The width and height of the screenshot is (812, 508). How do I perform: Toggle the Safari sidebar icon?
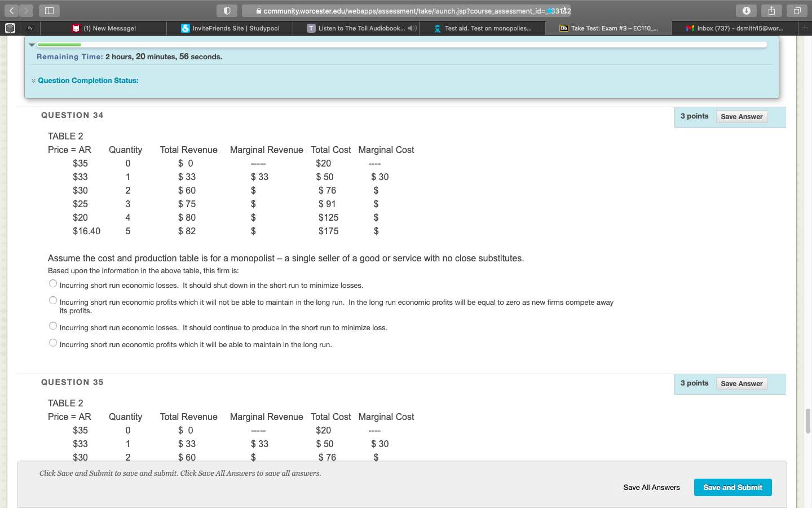(x=49, y=11)
